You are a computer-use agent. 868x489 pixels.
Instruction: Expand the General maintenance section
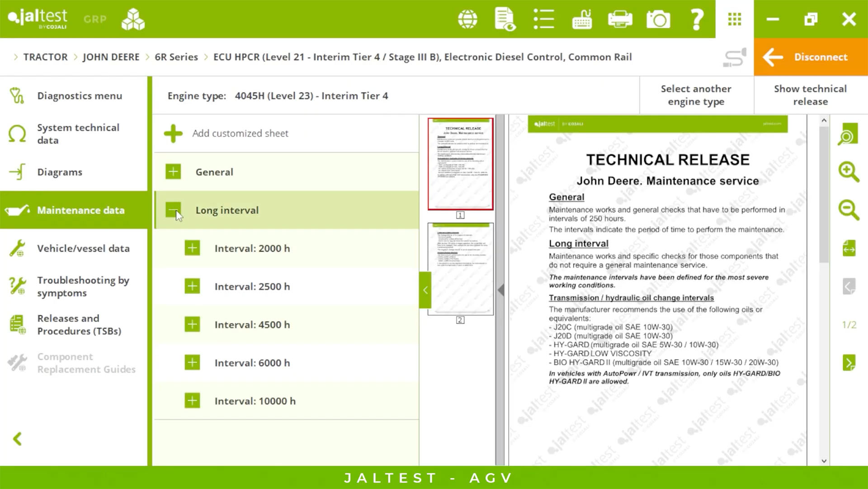click(173, 172)
